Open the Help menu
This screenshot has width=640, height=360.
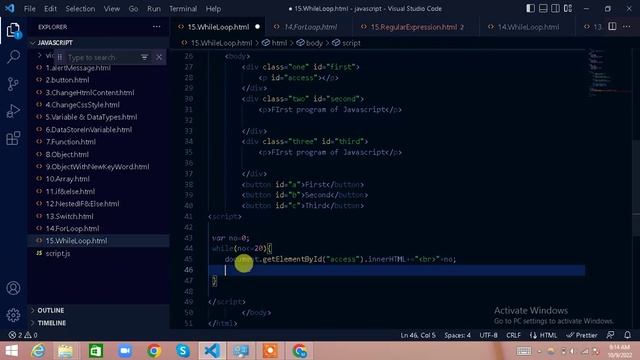coord(213,9)
